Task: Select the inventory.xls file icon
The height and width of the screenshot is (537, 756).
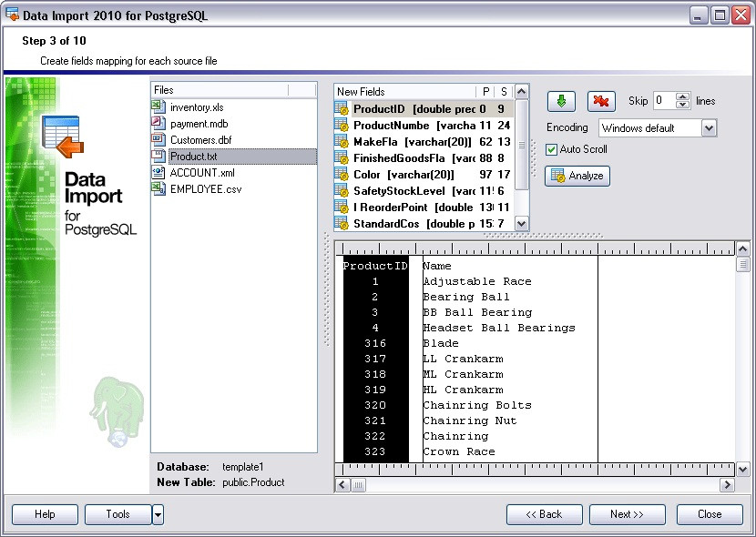Action: (x=158, y=106)
